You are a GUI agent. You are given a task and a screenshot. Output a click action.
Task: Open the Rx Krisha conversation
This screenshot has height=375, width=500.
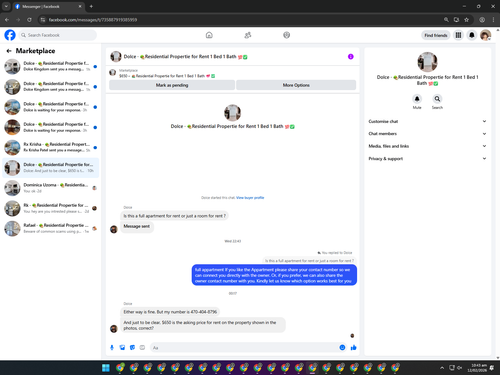pos(51,147)
